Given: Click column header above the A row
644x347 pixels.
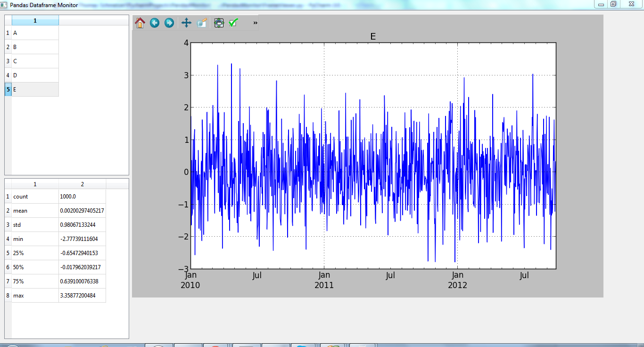Looking at the screenshot, I should pyautogui.click(x=35, y=21).
